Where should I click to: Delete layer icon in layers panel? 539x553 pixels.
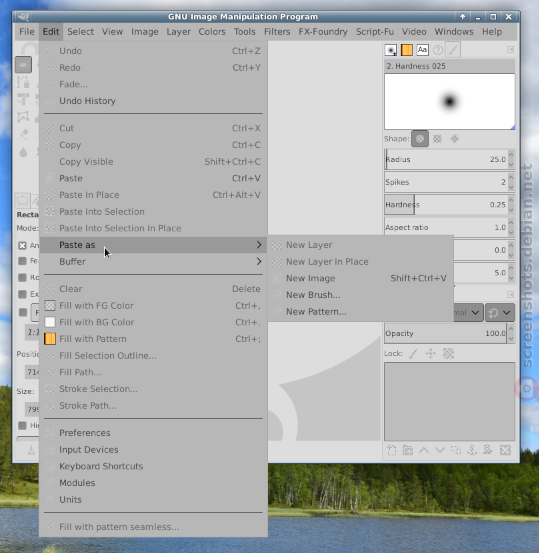click(505, 450)
